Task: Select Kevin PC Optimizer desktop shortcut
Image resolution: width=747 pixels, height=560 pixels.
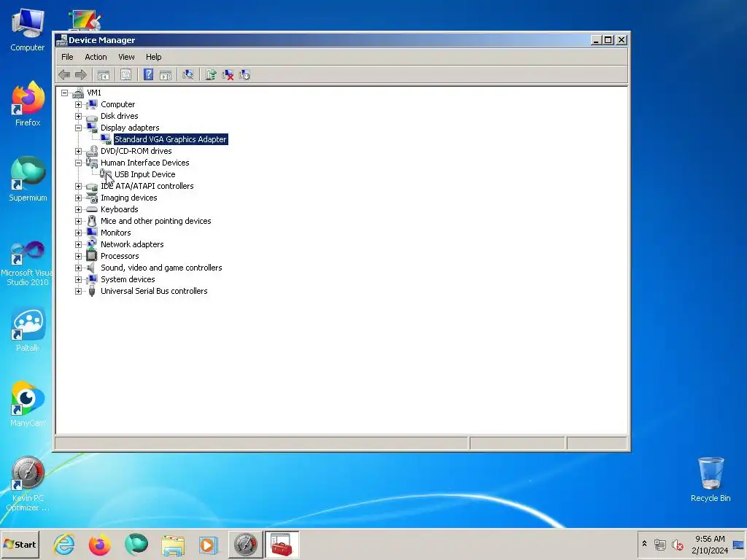Action: click(28, 484)
